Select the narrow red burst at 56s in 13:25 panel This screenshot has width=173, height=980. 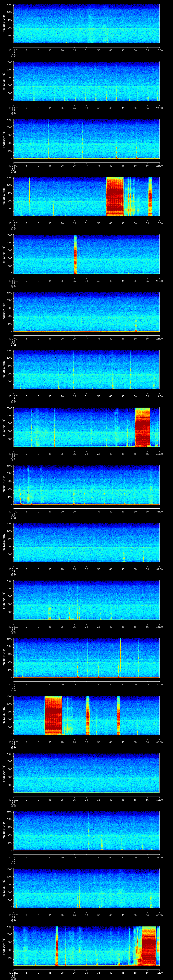pyautogui.click(x=150, y=197)
